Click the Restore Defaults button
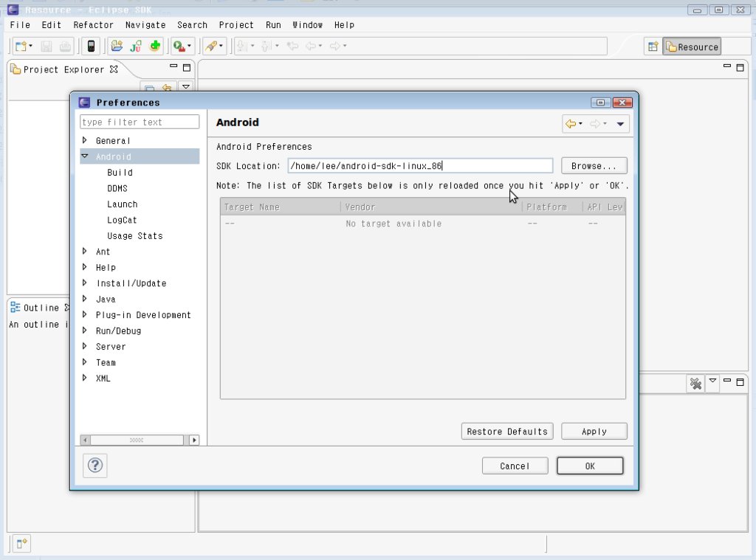 pyautogui.click(x=507, y=432)
